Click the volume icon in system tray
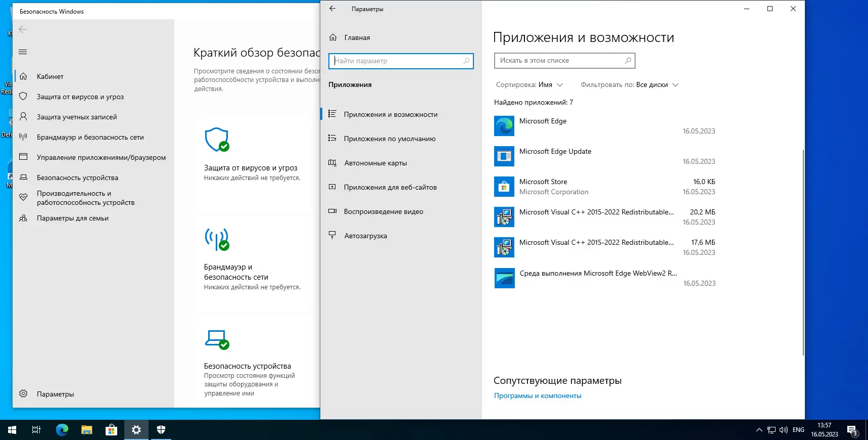The height and width of the screenshot is (440, 868). 784,430
